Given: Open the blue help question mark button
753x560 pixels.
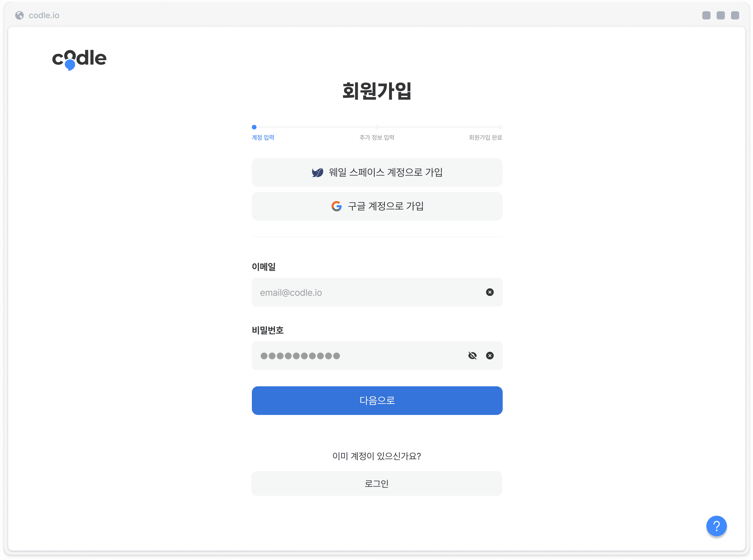Looking at the screenshot, I should pos(716,526).
